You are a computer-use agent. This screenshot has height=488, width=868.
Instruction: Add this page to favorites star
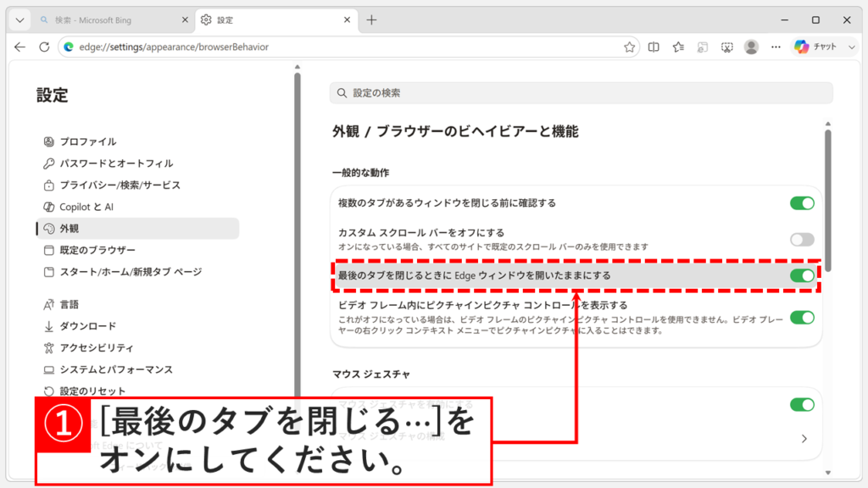coord(630,47)
